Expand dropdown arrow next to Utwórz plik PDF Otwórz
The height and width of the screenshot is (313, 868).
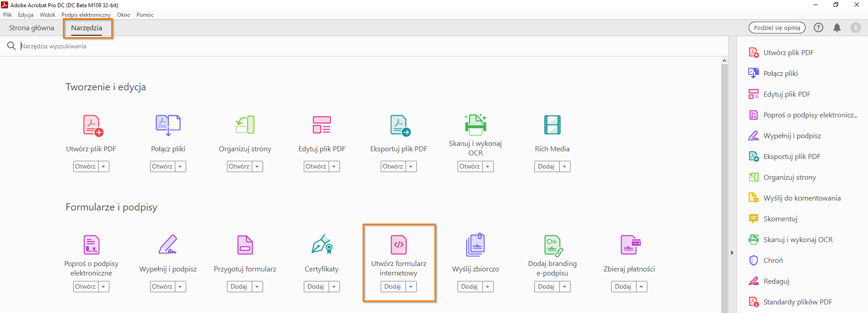pos(104,167)
